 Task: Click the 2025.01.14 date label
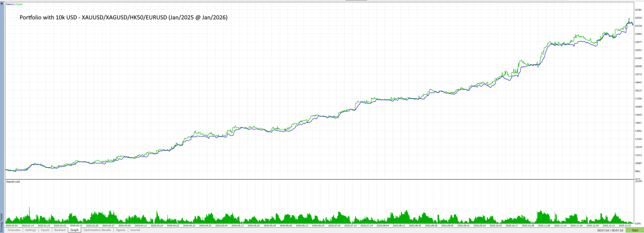point(28,226)
